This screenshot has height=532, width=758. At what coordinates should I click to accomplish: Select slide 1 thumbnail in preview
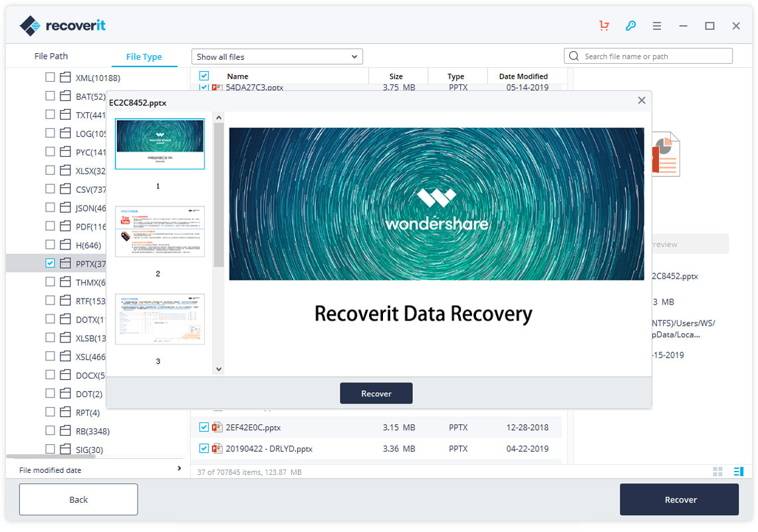point(160,144)
